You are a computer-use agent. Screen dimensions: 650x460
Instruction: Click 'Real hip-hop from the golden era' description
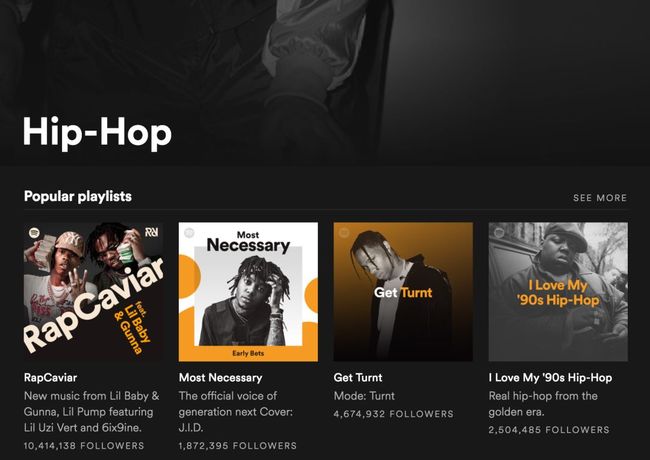point(543,404)
